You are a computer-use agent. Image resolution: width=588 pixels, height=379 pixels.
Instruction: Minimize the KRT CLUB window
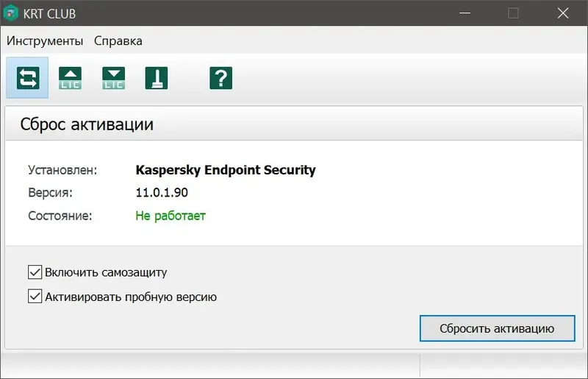pyautogui.click(x=465, y=13)
